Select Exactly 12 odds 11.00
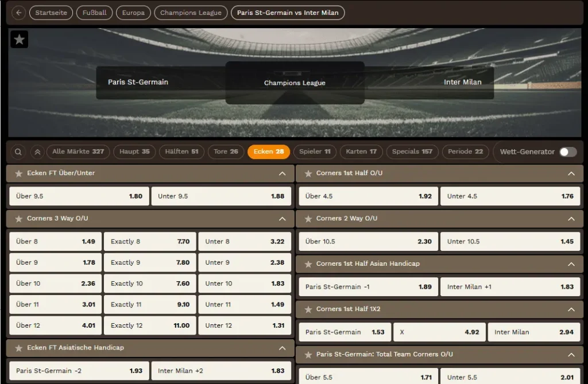Image resolution: width=588 pixels, height=384 pixels. [x=150, y=325]
